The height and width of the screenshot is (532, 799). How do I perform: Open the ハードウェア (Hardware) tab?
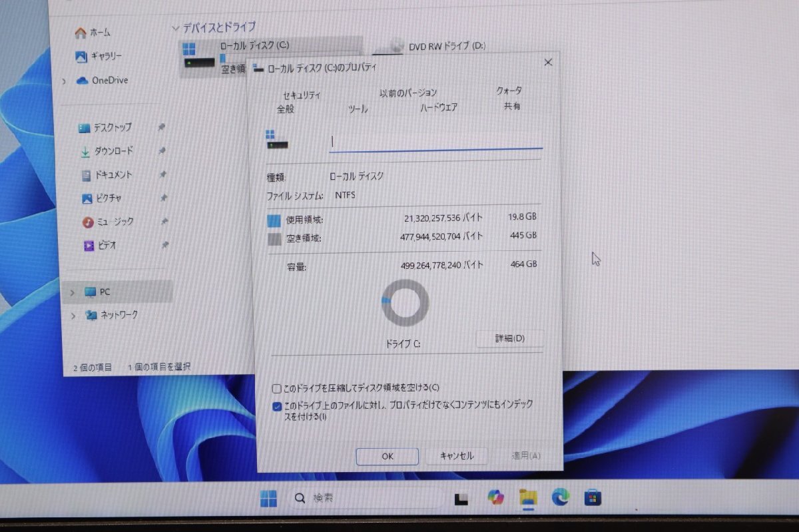pyautogui.click(x=437, y=107)
